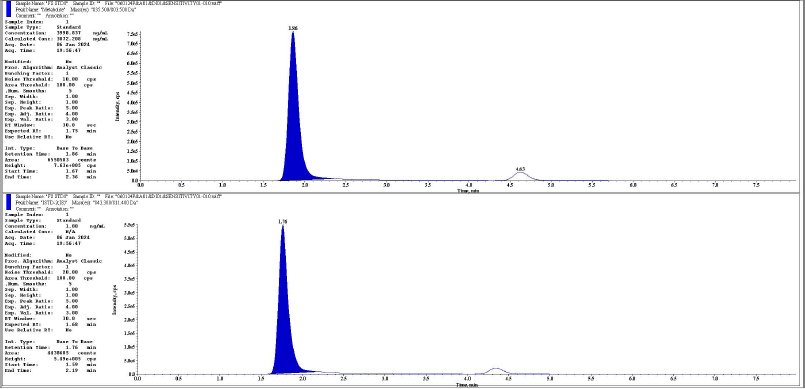Click the Sample Name header line of the upper chromatogram
805x389 pixels.
tap(118, 4)
